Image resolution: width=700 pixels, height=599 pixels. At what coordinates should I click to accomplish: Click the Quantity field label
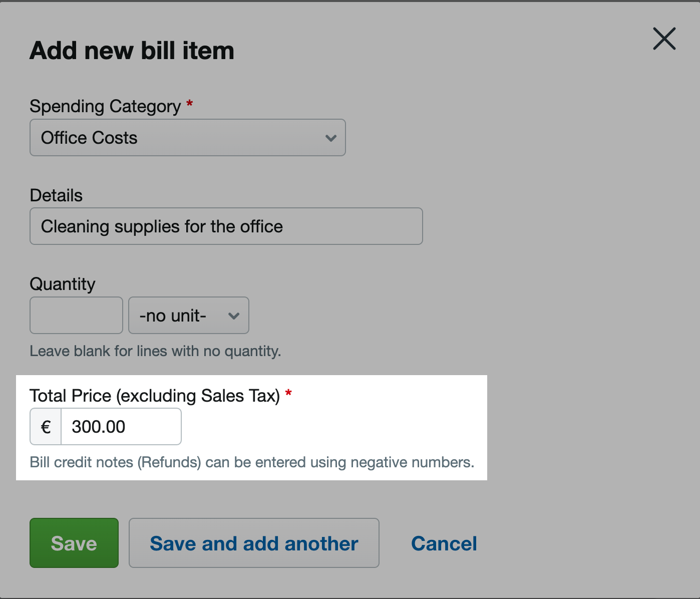click(x=63, y=284)
